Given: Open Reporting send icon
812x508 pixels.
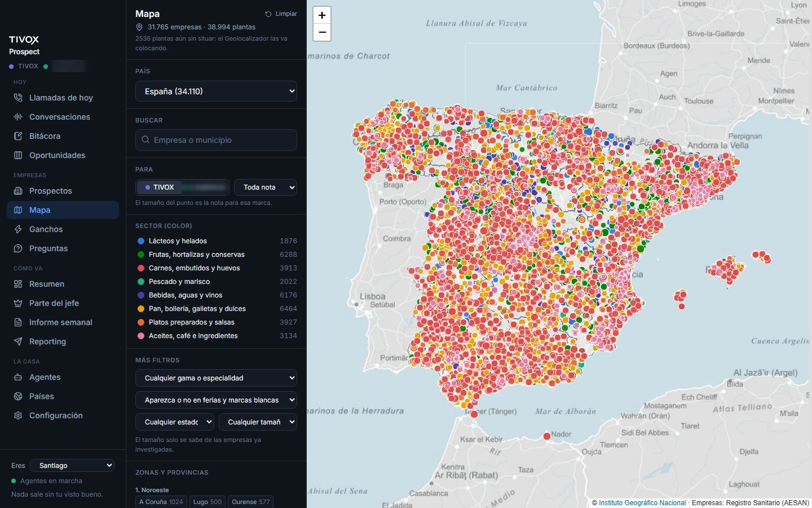Looking at the screenshot, I should coord(18,341).
